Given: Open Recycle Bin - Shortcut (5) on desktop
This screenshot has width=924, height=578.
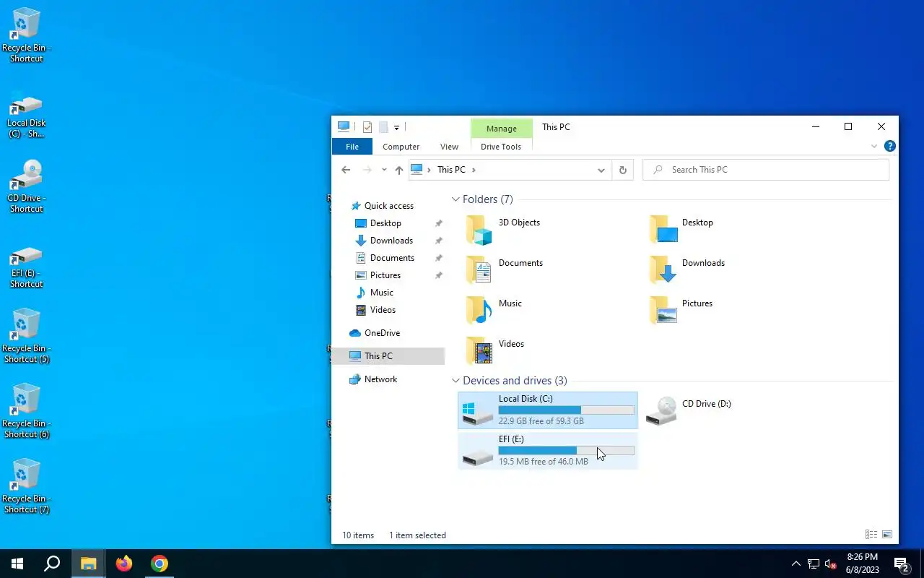Looking at the screenshot, I should pos(26,336).
